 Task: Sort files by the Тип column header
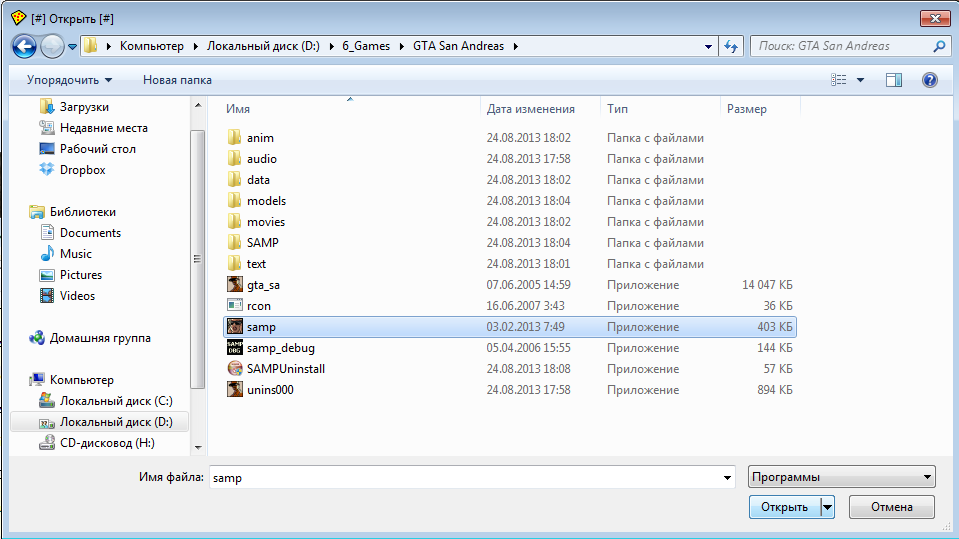(617, 109)
